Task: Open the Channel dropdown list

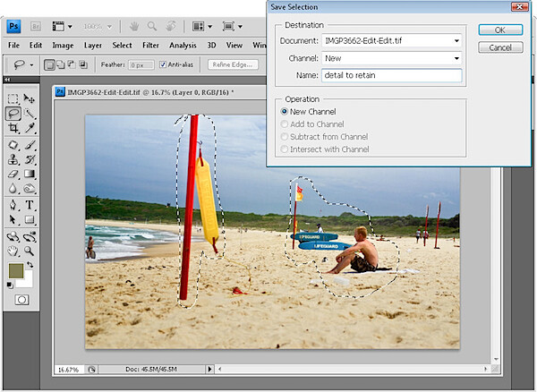Action: [x=391, y=58]
